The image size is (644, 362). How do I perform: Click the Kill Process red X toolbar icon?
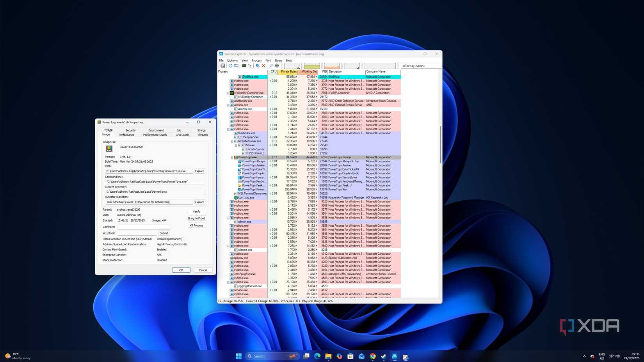coord(263,66)
